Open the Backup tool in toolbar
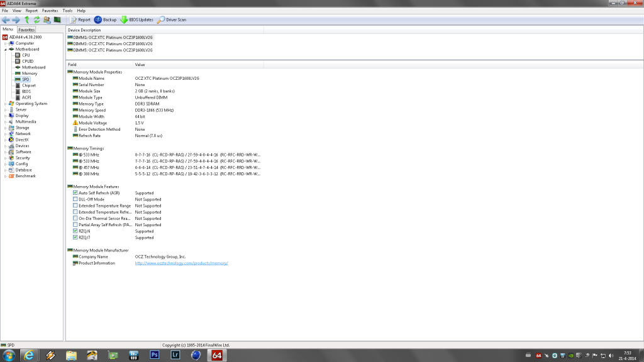 tap(106, 20)
